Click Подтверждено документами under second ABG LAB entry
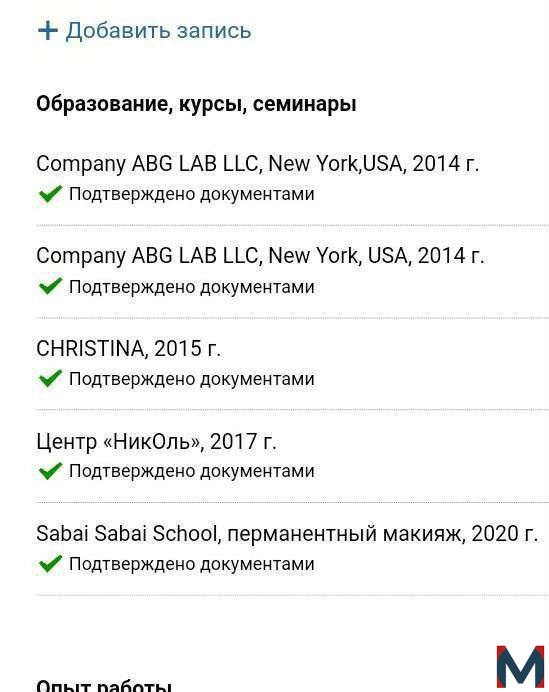 coord(192,287)
